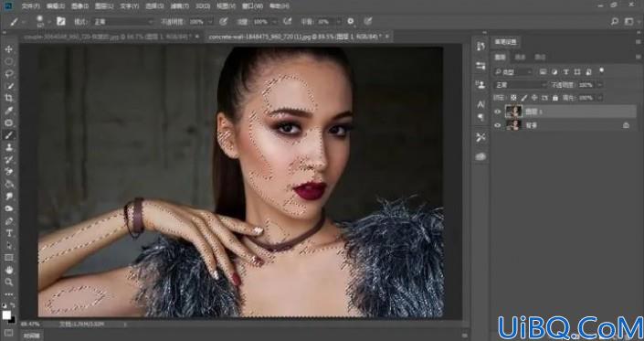
Task: Select the Eraser tool
Action: point(8,172)
